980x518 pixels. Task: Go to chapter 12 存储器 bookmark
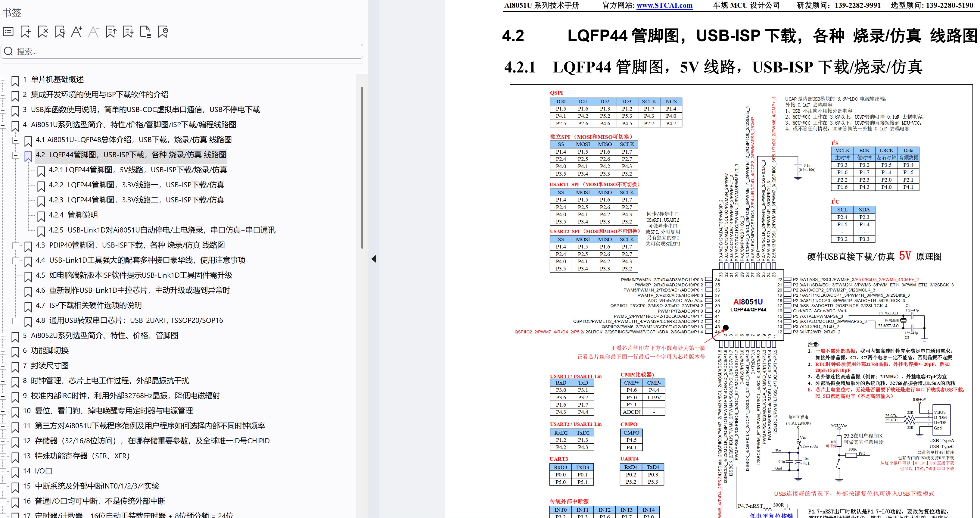pyautogui.click(x=146, y=441)
